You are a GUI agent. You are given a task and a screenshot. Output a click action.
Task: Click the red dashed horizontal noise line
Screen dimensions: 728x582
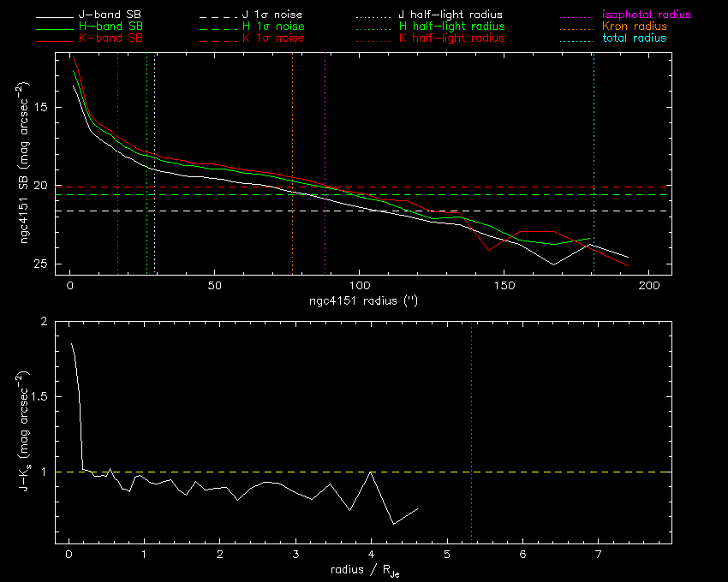(514, 187)
